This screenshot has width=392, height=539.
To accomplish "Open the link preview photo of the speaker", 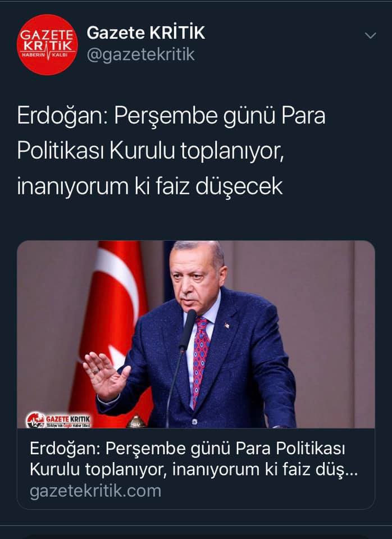I will click(x=196, y=334).
